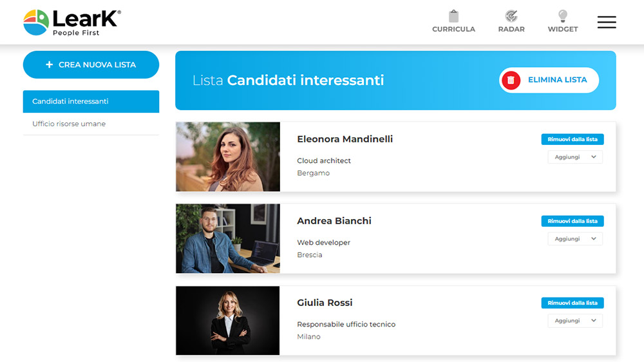Open the hamburger menu
Image resolution: width=644 pixels, height=362 pixels.
tap(607, 23)
